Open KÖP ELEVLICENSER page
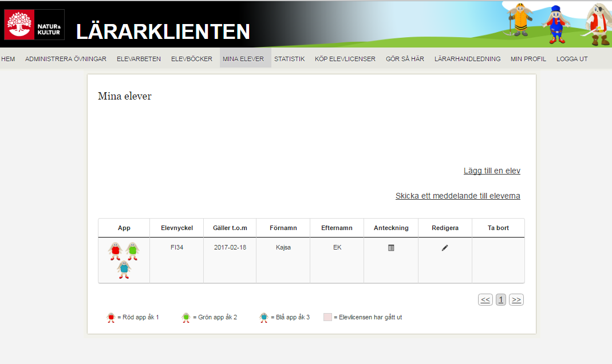The height and width of the screenshot is (364, 612). (345, 59)
